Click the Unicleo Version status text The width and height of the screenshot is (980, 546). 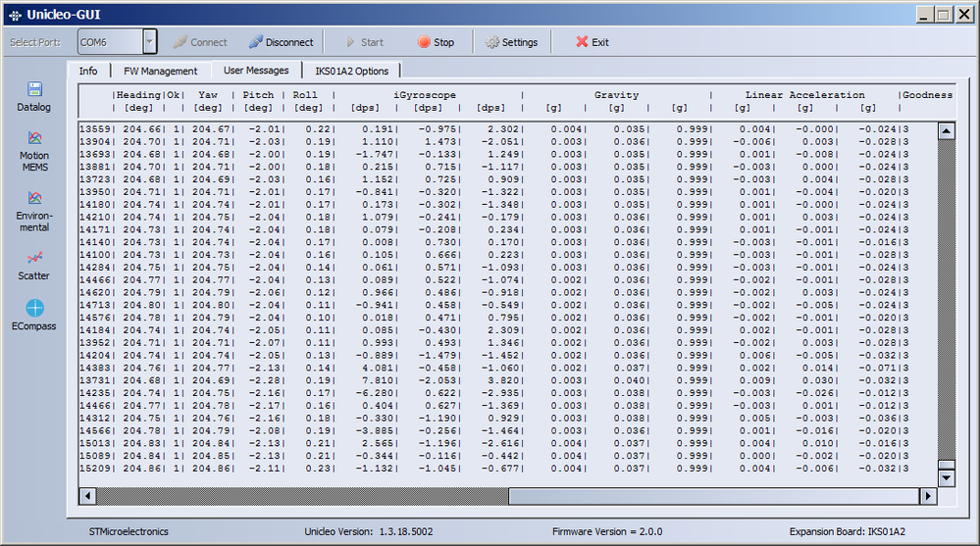point(368,531)
